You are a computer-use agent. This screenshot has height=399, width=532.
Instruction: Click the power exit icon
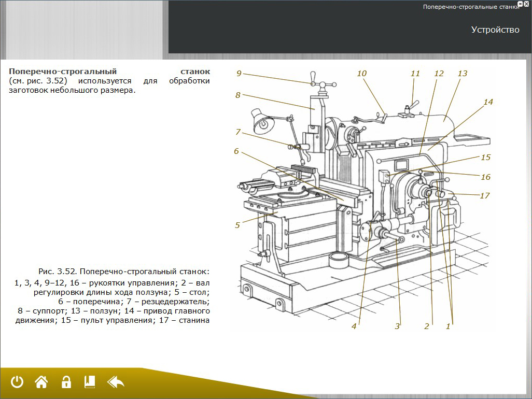pyautogui.click(x=17, y=382)
